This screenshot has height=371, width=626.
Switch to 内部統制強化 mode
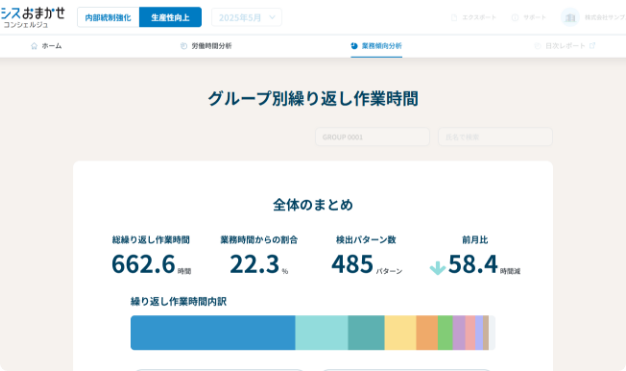pos(108,17)
